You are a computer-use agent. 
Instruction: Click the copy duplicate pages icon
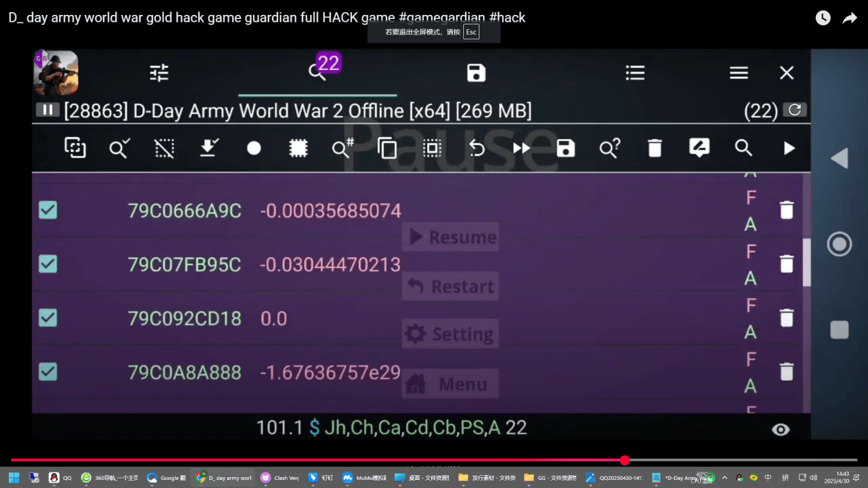pos(387,148)
